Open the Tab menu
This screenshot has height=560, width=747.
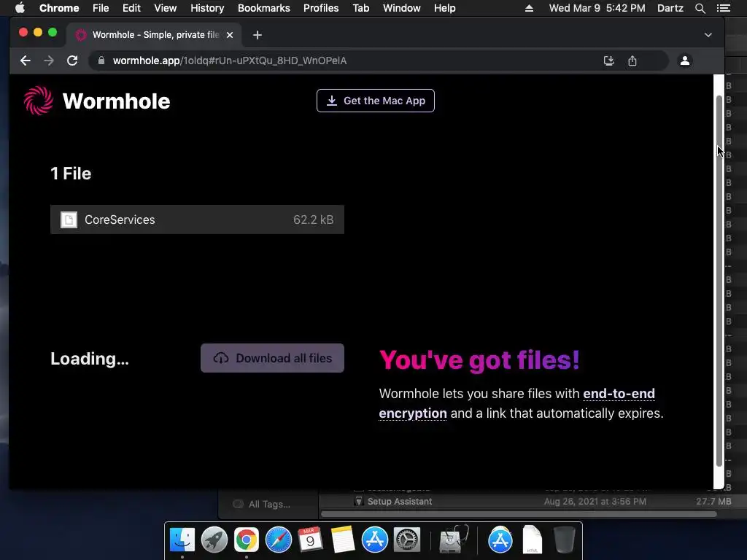[360, 8]
